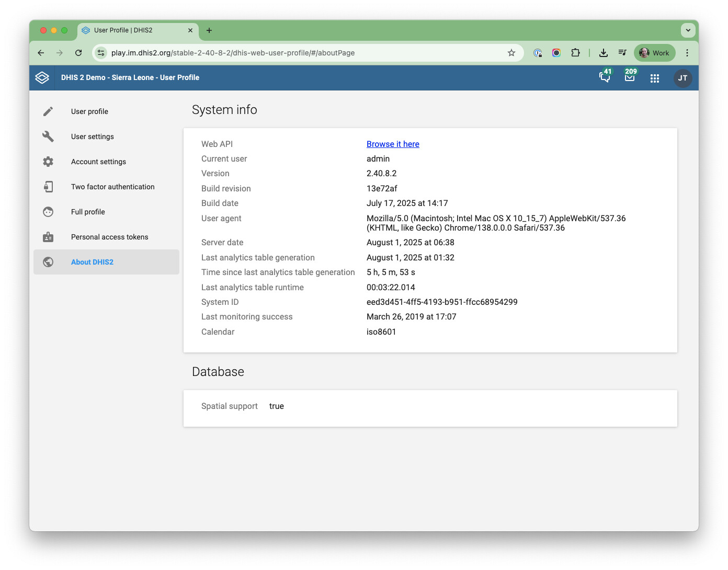Open messages inbox with 209 badge
The height and width of the screenshot is (570, 728).
[x=630, y=77]
